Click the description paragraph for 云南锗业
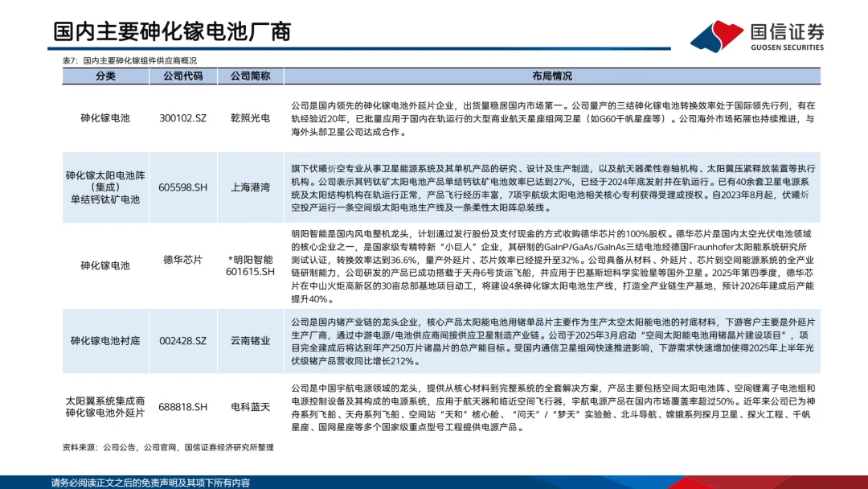The height and width of the screenshot is (489, 868). [x=553, y=341]
